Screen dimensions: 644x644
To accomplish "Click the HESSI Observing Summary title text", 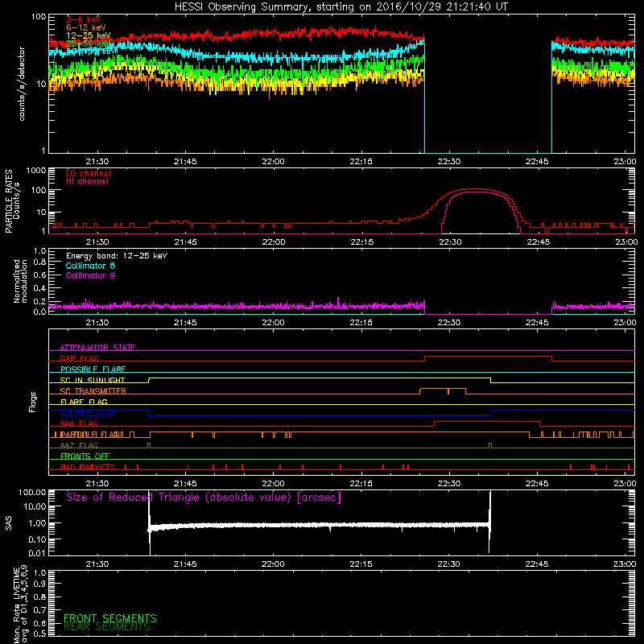I will click(x=341, y=7).
